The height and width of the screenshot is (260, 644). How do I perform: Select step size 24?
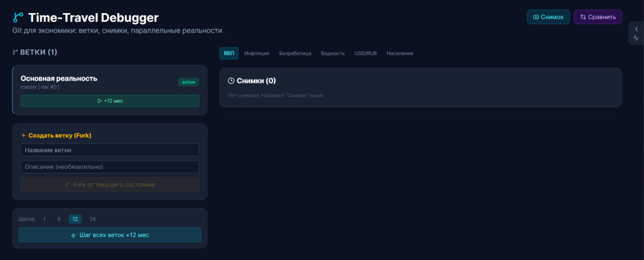coord(93,219)
